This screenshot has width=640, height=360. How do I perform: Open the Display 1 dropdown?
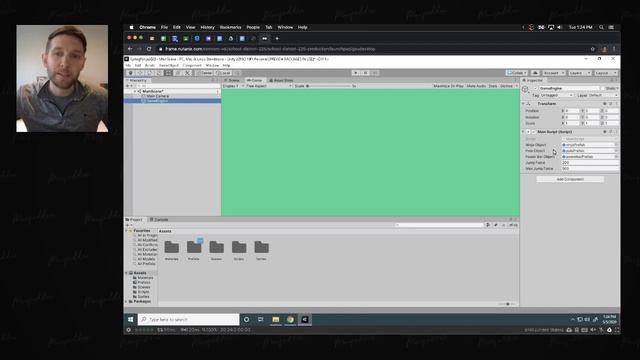pos(233,86)
